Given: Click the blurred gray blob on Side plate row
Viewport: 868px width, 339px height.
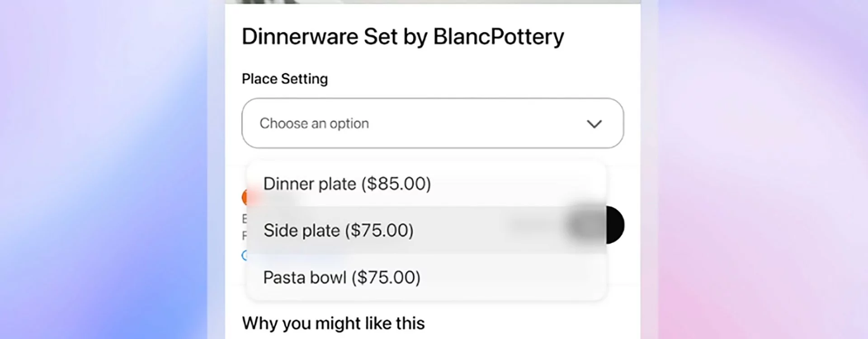Looking at the screenshot, I should click(585, 225).
